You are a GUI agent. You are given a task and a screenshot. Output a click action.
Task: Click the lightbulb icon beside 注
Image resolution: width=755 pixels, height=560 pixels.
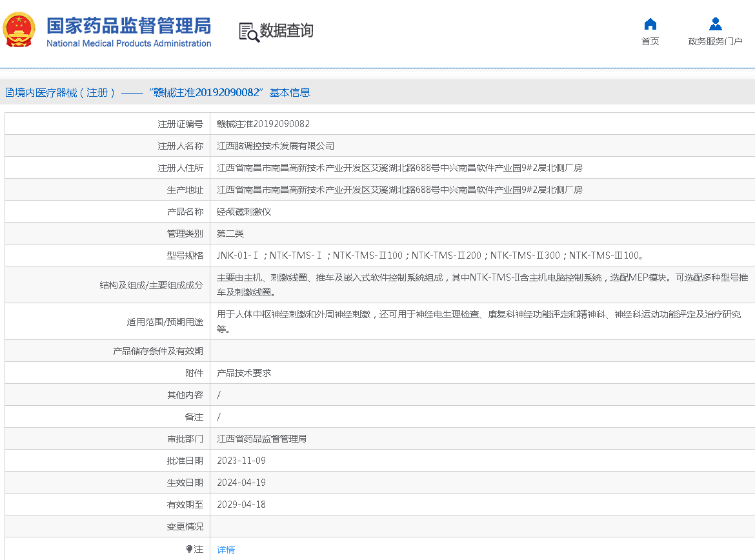[189, 549]
